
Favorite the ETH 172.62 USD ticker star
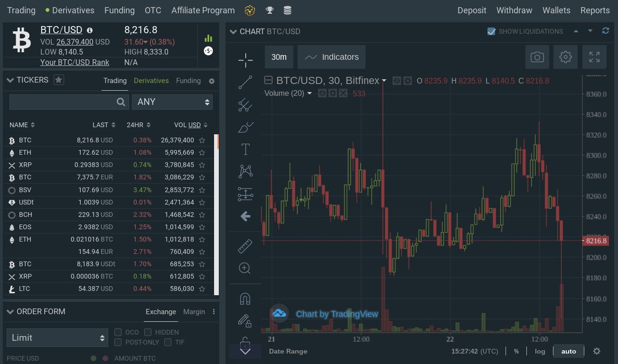(x=202, y=153)
